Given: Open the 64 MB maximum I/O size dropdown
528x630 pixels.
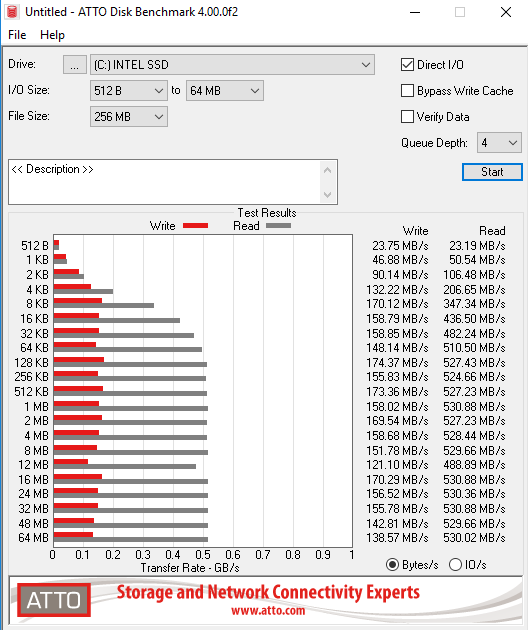Looking at the screenshot, I should point(225,91).
